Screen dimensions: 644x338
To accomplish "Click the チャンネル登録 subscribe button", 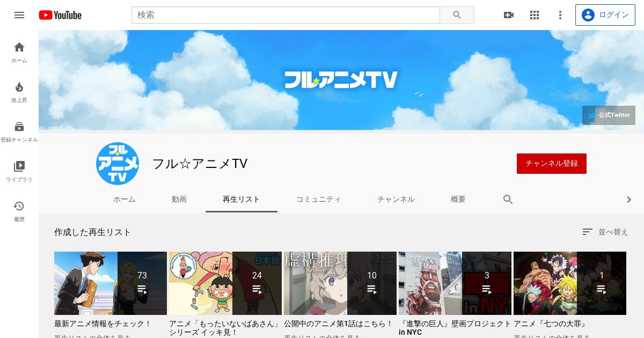I will [x=552, y=164].
